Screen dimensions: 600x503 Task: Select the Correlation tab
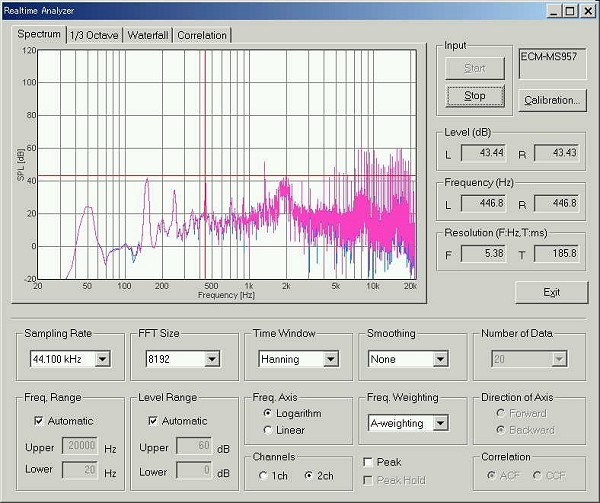tap(203, 35)
